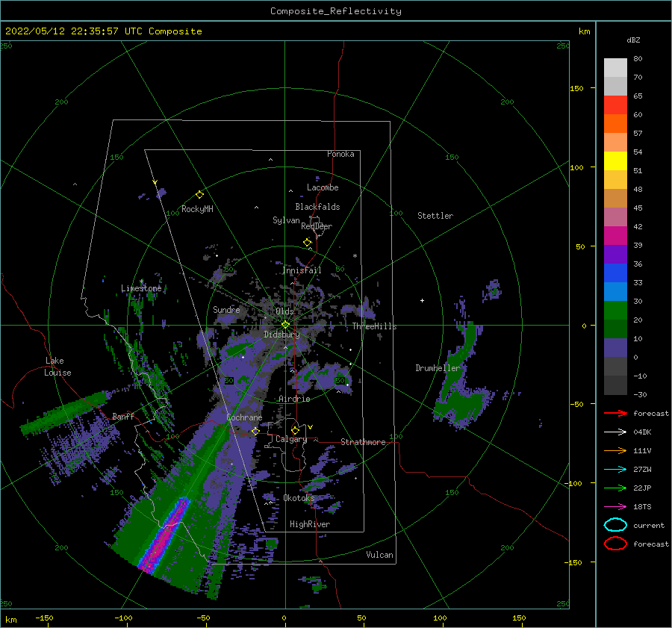Click the dBZ legend heading
Screen dimensions: 672x628
(x=633, y=40)
